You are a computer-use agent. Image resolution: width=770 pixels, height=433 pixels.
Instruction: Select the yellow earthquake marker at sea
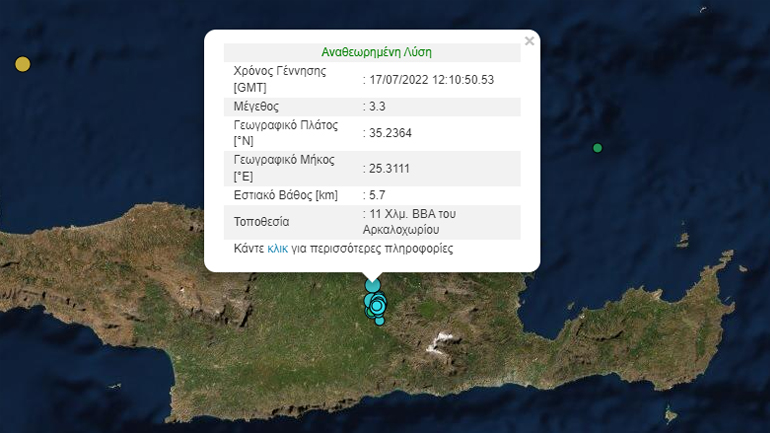23,64
